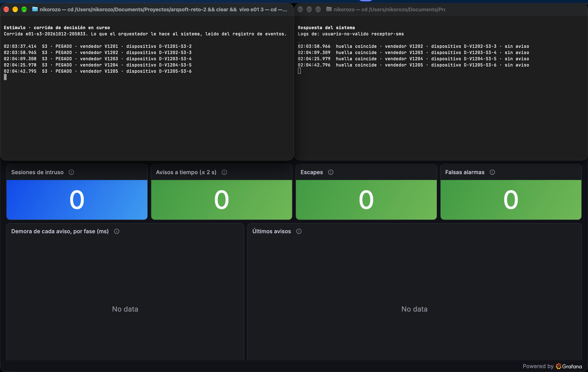Open info tooltip for Sesiones de intruso
The image size is (588, 372).
[x=71, y=172]
